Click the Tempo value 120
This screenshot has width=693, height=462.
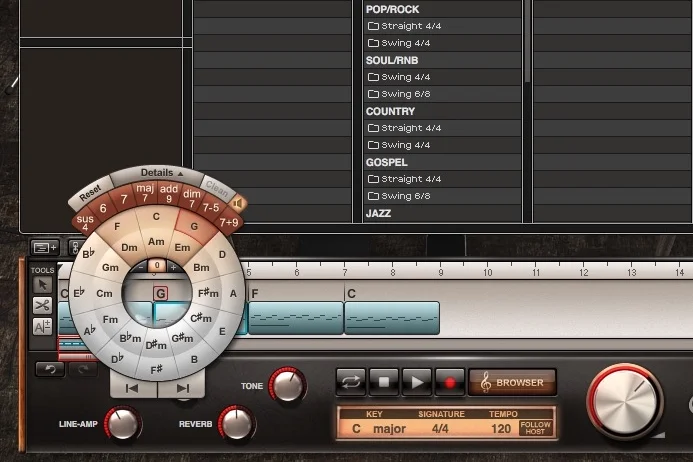coord(501,429)
